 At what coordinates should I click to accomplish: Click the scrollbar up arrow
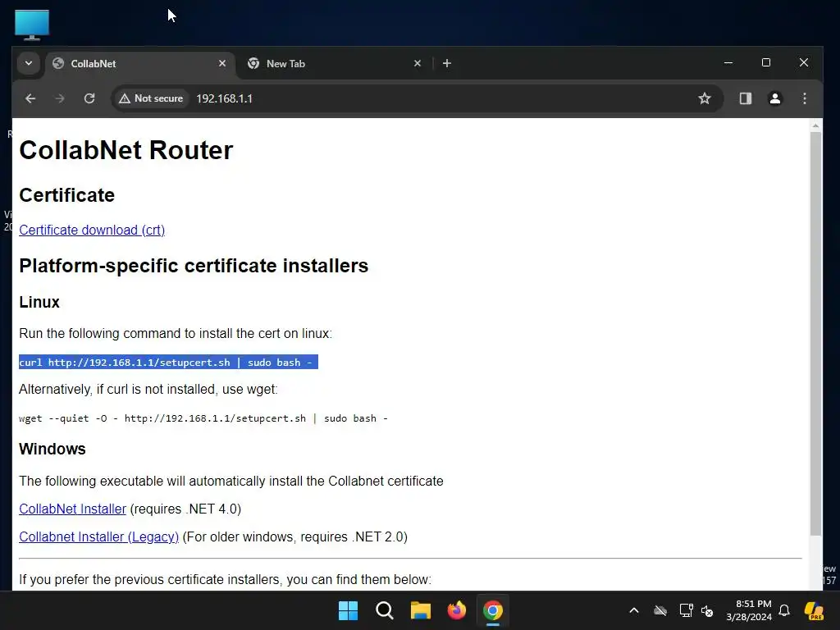pyautogui.click(x=815, y=126)
